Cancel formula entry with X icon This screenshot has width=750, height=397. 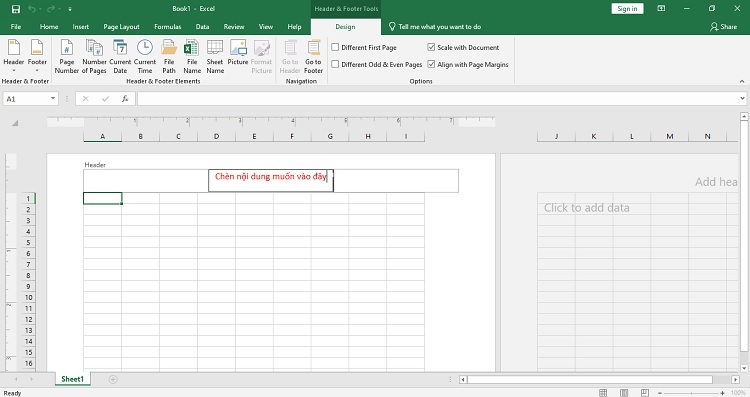pyautogui.click(x=86, y=99)
